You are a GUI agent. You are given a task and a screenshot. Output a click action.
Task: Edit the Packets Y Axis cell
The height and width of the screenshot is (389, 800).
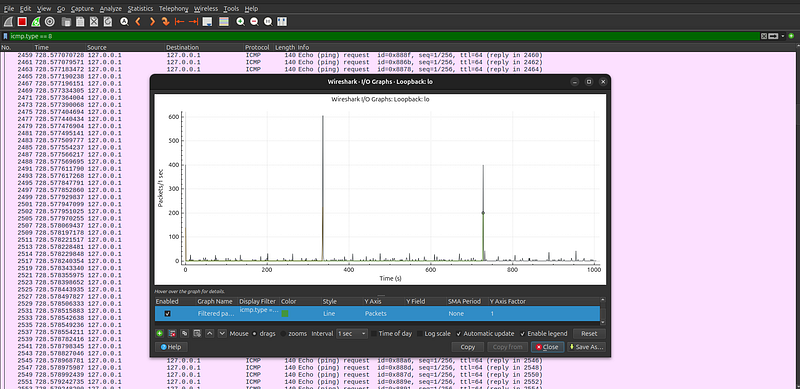tap(383, 313)
